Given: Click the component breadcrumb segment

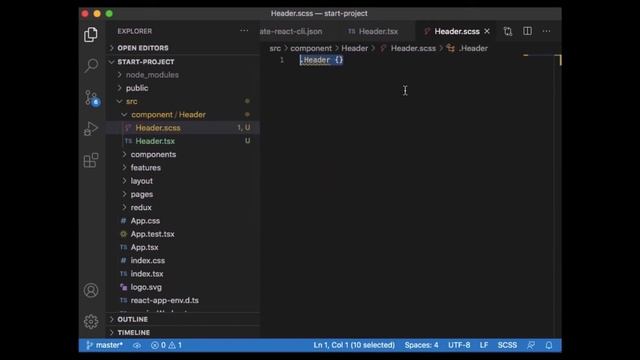Looking at the screenshot, I should 311,48.
